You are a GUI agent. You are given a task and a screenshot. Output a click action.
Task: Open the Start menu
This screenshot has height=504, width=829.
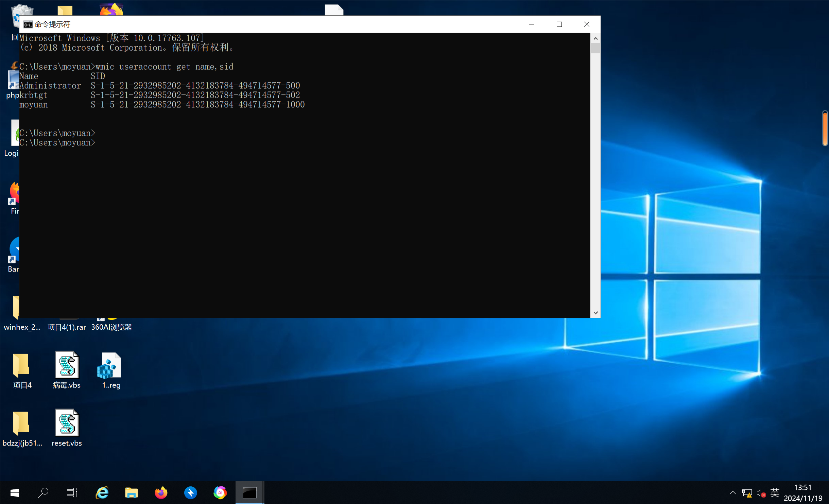[14, 492]
